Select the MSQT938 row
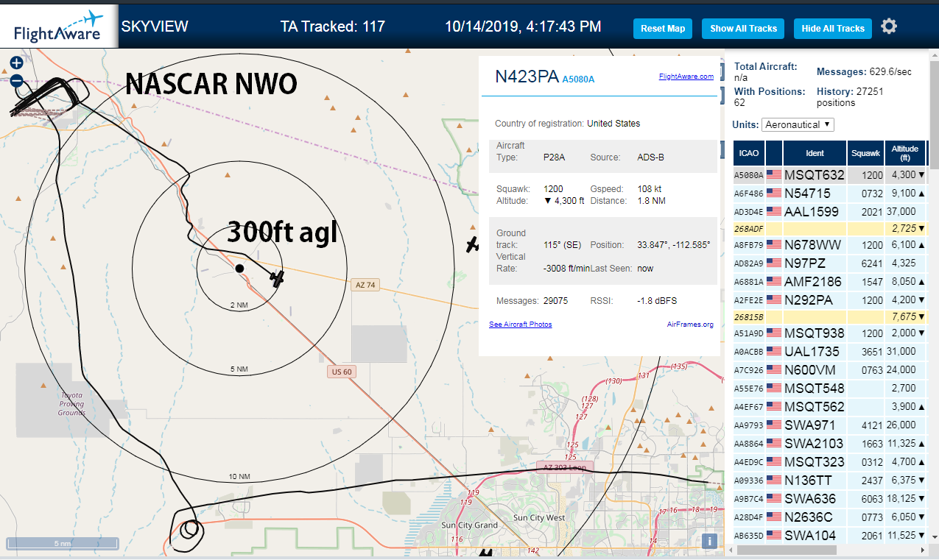Viewport: 939px width, 560px height. (x=829, y=333)
